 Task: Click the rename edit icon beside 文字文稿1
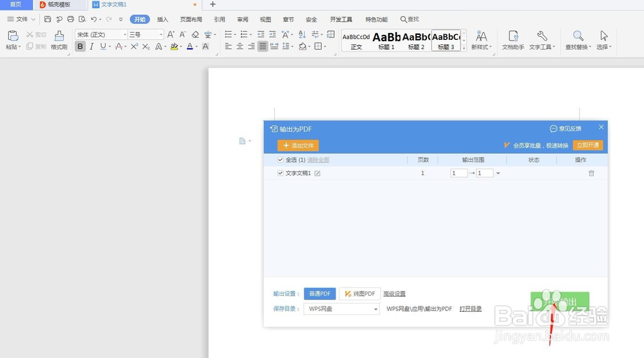pos(317,173)
